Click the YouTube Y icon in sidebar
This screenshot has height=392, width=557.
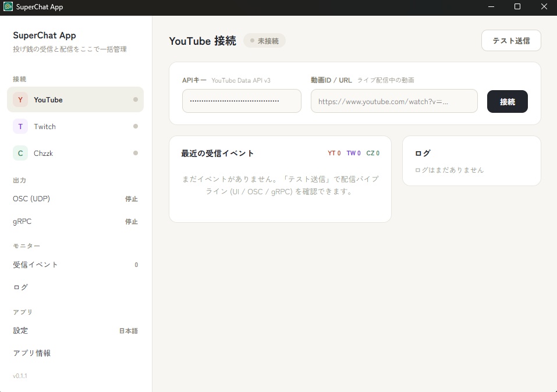20,100
